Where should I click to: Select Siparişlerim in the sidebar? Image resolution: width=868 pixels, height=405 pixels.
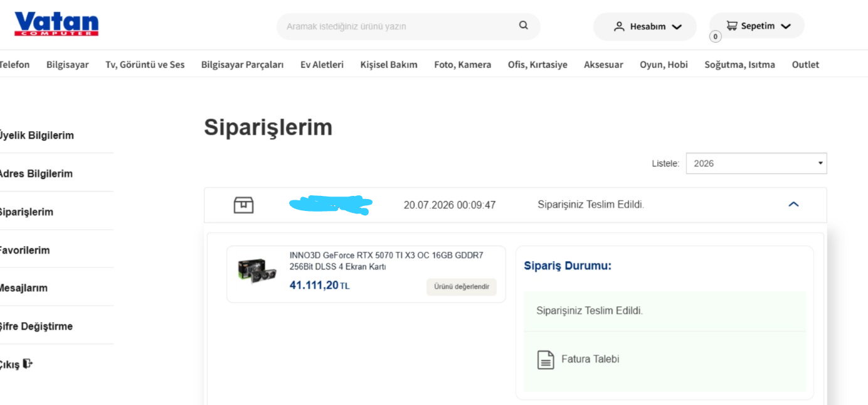coord(26,212)
